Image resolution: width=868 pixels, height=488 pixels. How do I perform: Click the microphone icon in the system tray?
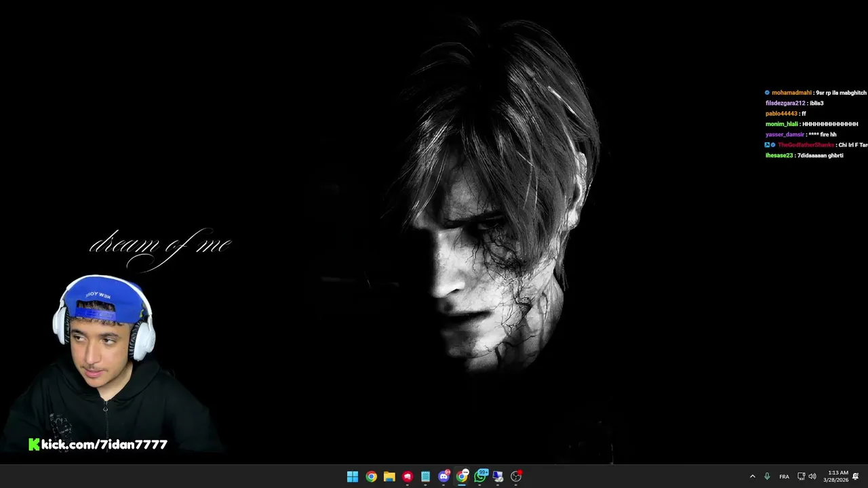tap(767, 476)
